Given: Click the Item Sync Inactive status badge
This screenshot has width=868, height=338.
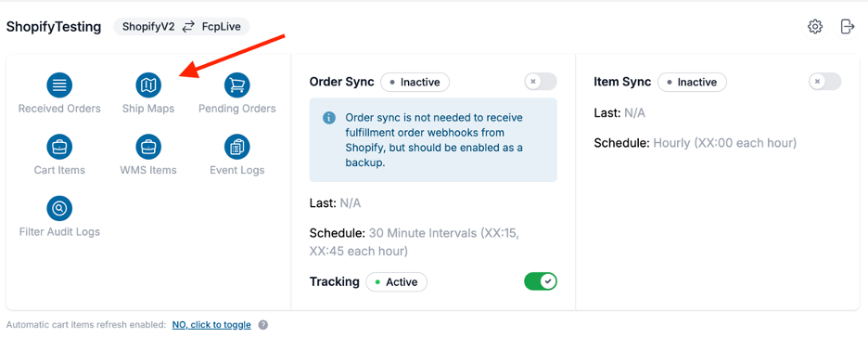Looking at the screenshot, I should (692, 82).
